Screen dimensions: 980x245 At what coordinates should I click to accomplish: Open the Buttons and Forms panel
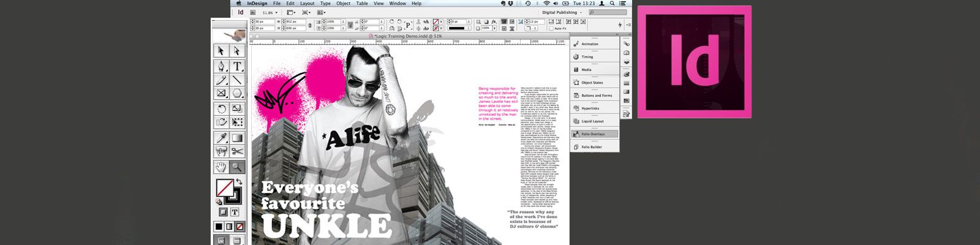pyautogui.click(x=595, y=96)
